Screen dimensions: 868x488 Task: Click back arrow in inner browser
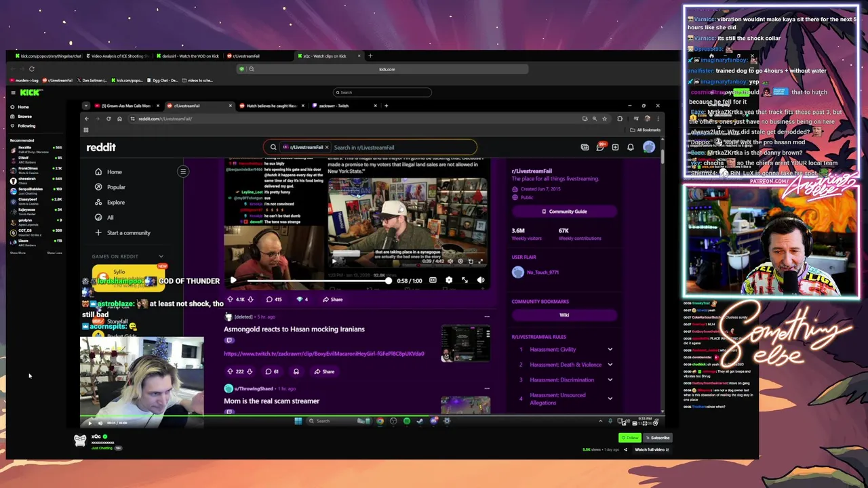point(86,119)
